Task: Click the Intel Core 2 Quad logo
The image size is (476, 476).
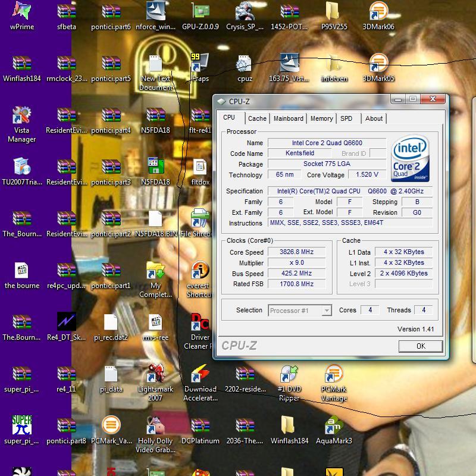Action: [x=410, y=158]
